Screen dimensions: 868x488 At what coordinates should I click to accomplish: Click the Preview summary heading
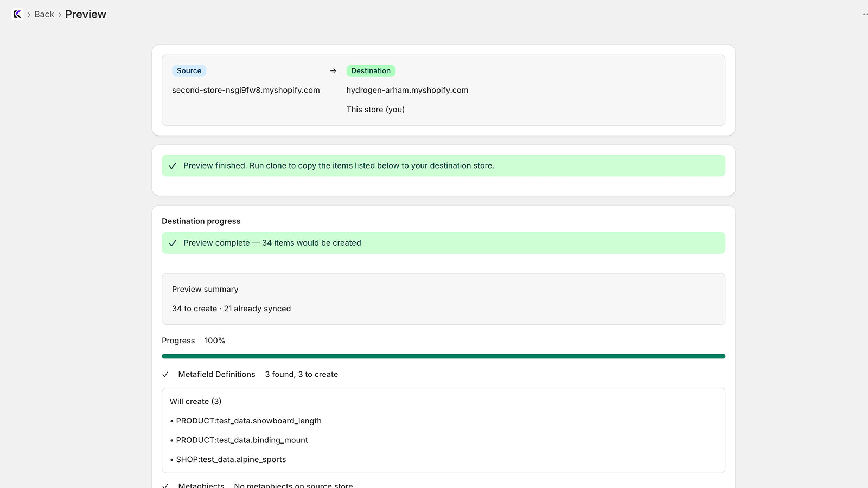click(x=205, y=290)
